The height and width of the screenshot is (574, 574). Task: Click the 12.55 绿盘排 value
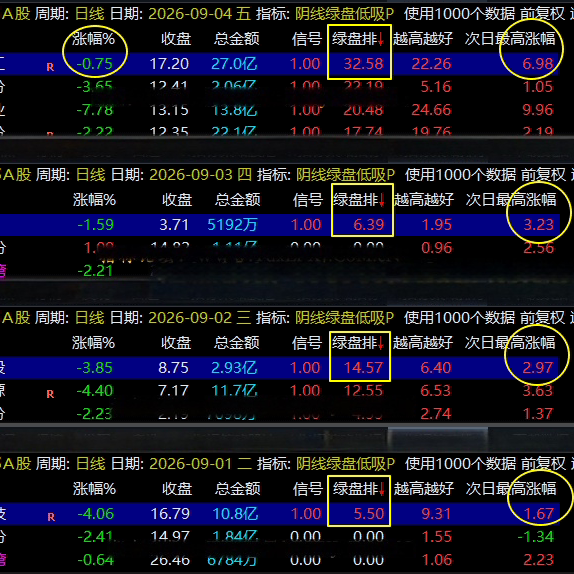(x=364, y=391)
